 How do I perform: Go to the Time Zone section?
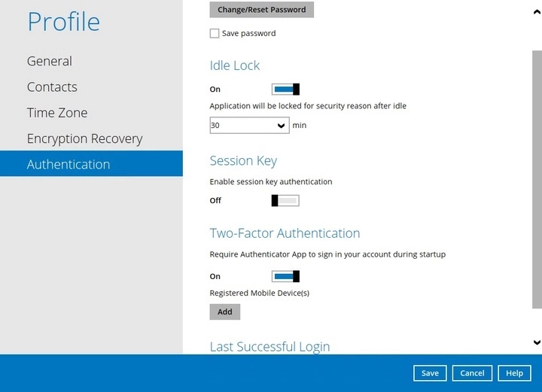pos(57,113)
